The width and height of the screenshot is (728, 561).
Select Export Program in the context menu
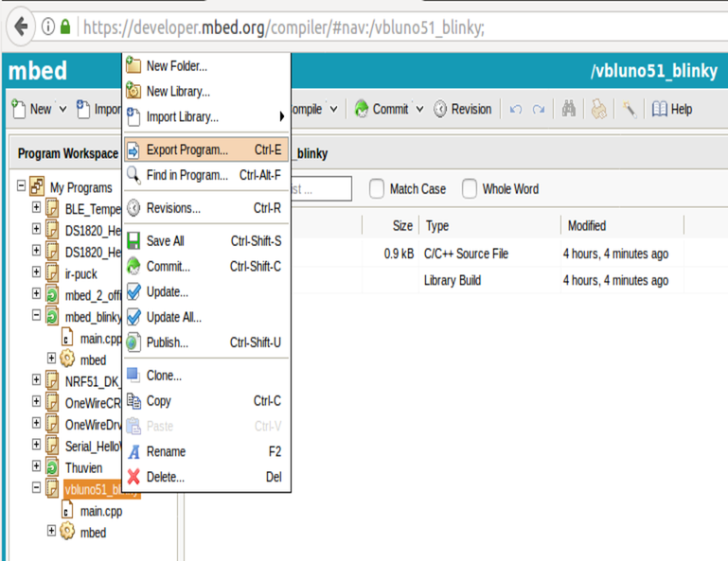tap(206, 149)
